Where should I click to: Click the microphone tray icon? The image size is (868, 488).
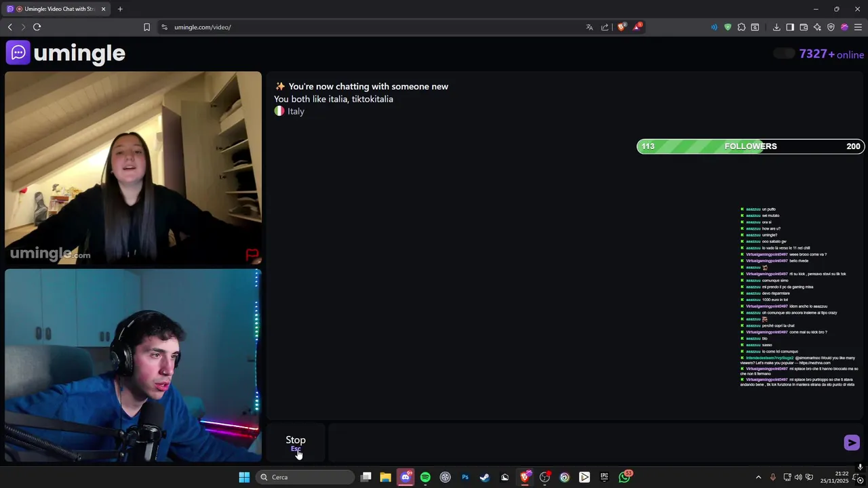(772, 477)
